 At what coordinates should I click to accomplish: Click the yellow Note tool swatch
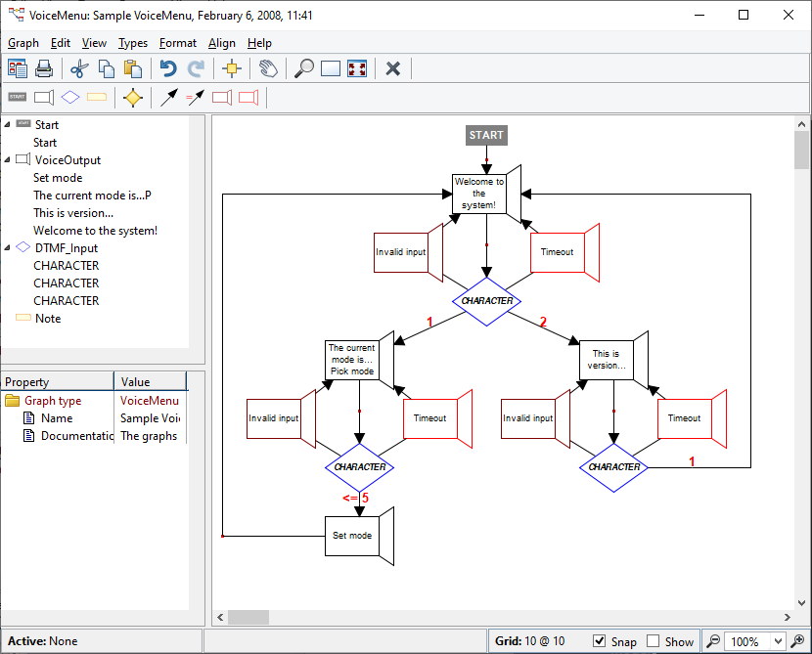96,97
